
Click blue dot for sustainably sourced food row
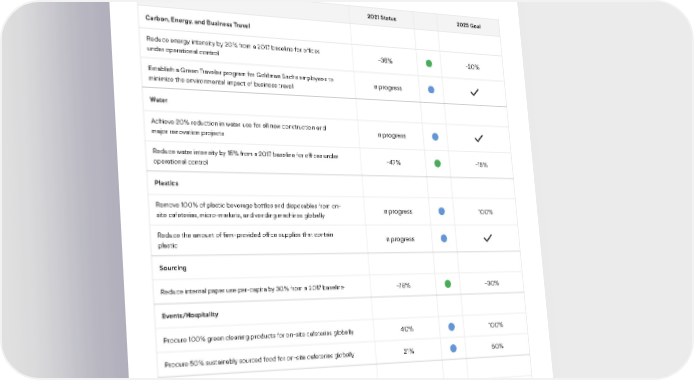[453, 349]
